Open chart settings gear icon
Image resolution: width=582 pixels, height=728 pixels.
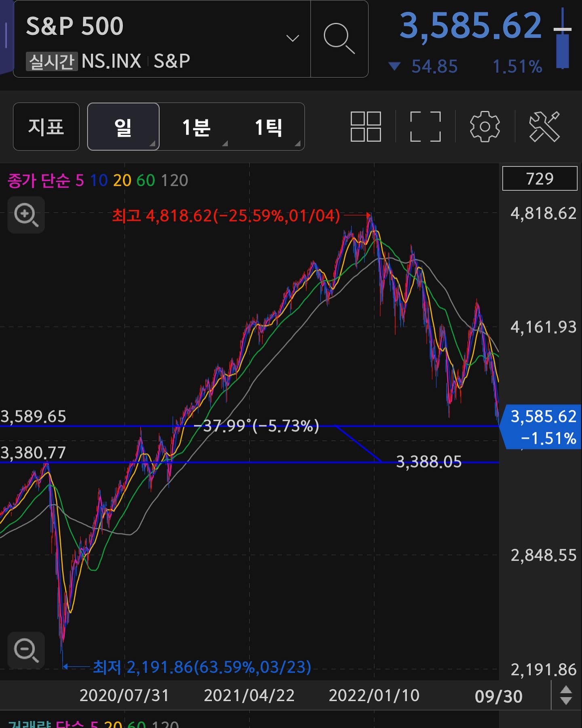(485, 127)
